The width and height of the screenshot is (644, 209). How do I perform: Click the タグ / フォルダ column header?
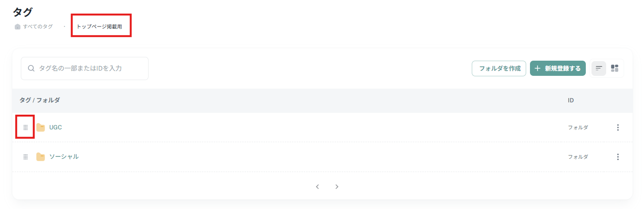click(40, 100)
